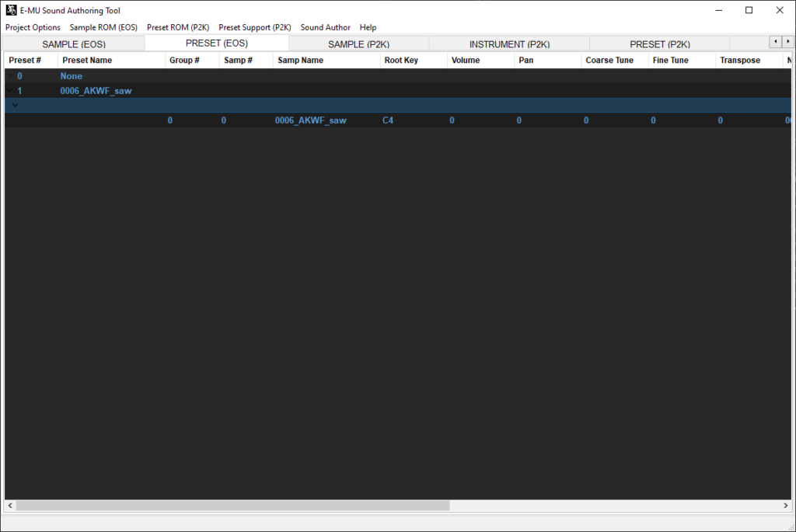Open the Help menu

tap(368, 27)
